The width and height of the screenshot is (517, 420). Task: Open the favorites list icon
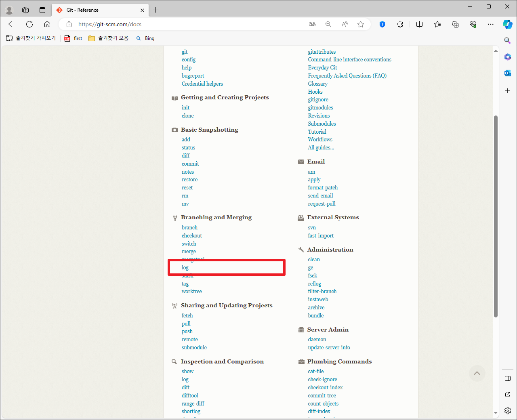pos(437,24)
